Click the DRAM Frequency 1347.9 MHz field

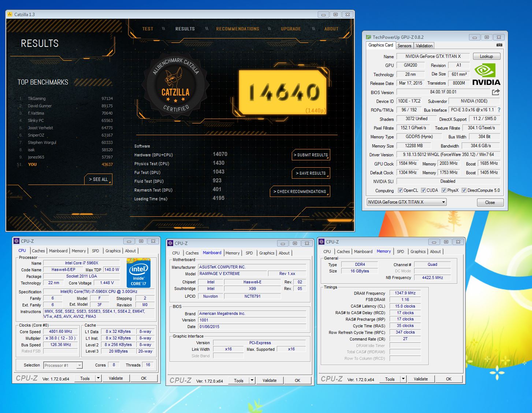pyautogui.click(x=405, y=293)
